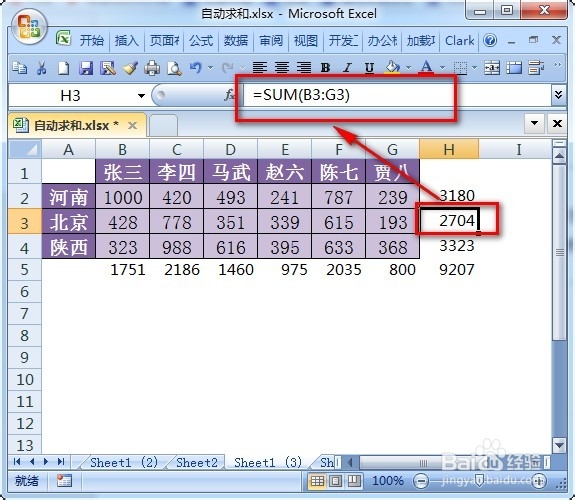This screenshot has height=500, width=575.
Task: Click the fill color bucket
Action: click(x=392, y=67)
